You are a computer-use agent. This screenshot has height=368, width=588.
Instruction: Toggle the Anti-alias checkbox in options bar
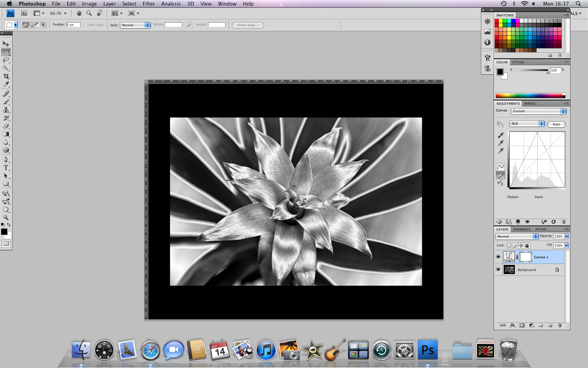(x=85, y=25)
